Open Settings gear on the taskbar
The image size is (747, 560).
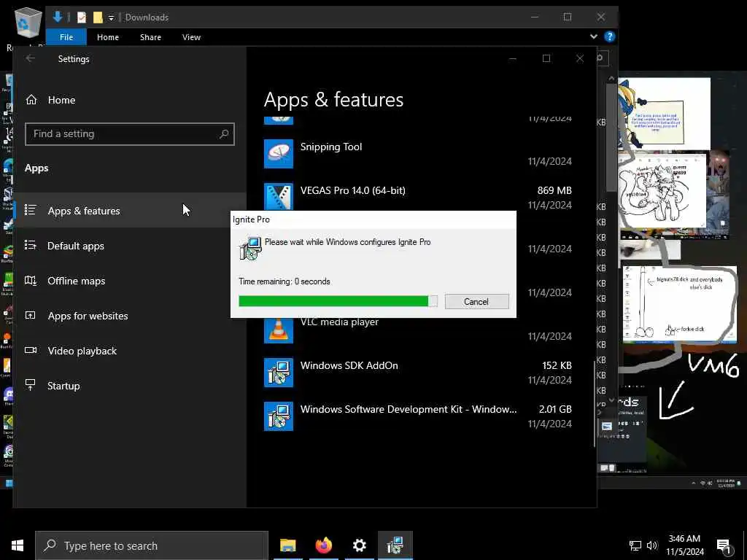(x=359, y=545)
